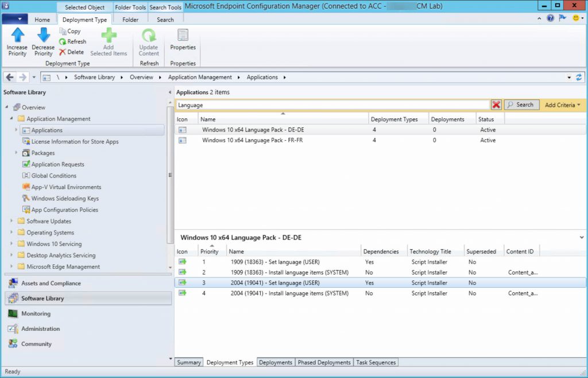Open the Search ribbon tab

pos(165,20)
